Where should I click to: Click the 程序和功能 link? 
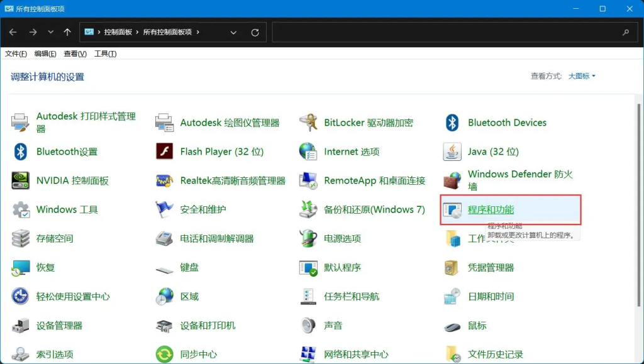pyautogui.click(x=491, y=210)
